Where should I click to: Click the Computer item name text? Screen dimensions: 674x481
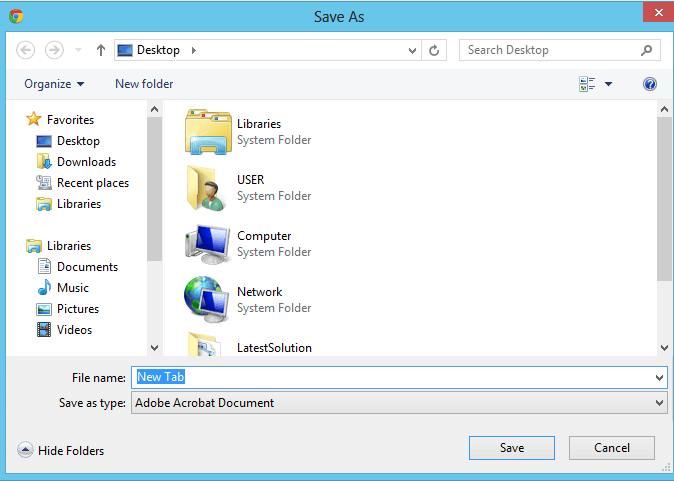[264, 236]
